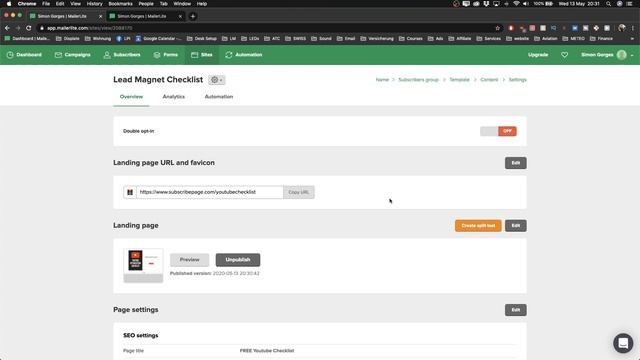This screenshot has height=360, width=640.
Task: Click the landing page thumbnail
Action: tap(143, 265)
